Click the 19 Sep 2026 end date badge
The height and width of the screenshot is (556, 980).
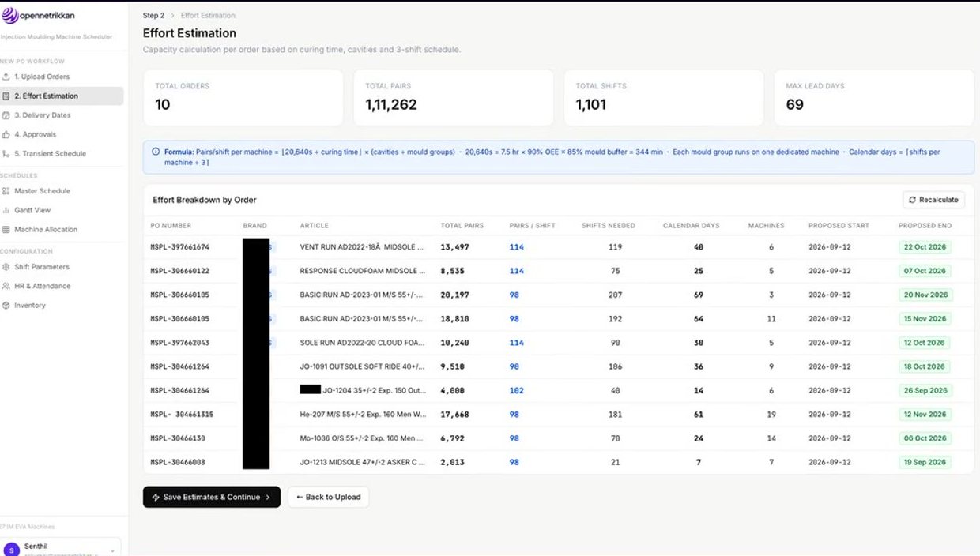[x=925, y=462]
